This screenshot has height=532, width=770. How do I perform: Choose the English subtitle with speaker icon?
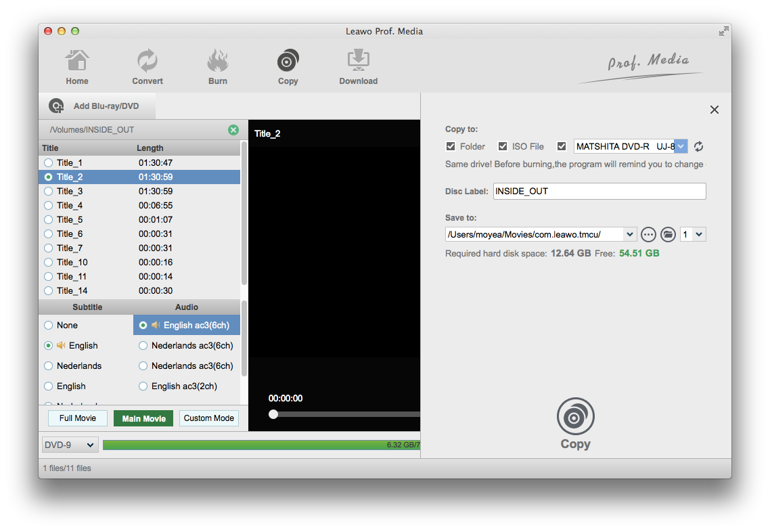48,346
